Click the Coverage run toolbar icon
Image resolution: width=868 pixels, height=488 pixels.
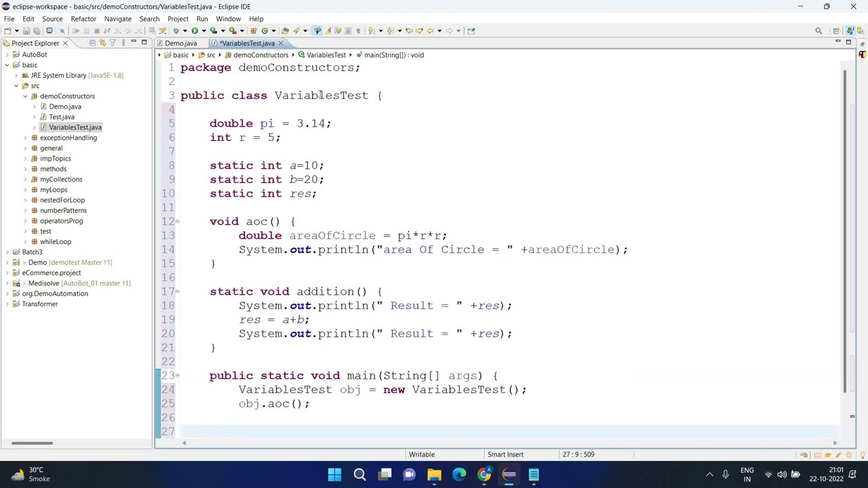214,30
